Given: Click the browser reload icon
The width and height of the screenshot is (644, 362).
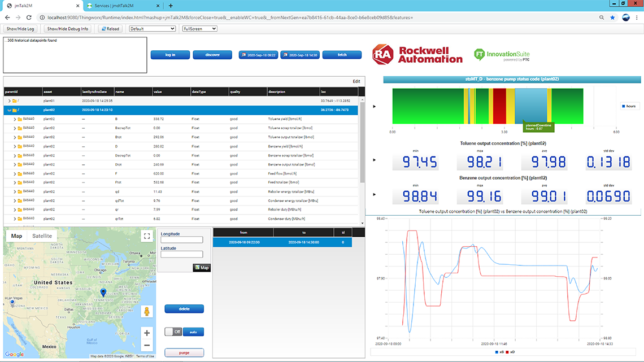Looking at the screenshot, I should [x=29, y=18].
